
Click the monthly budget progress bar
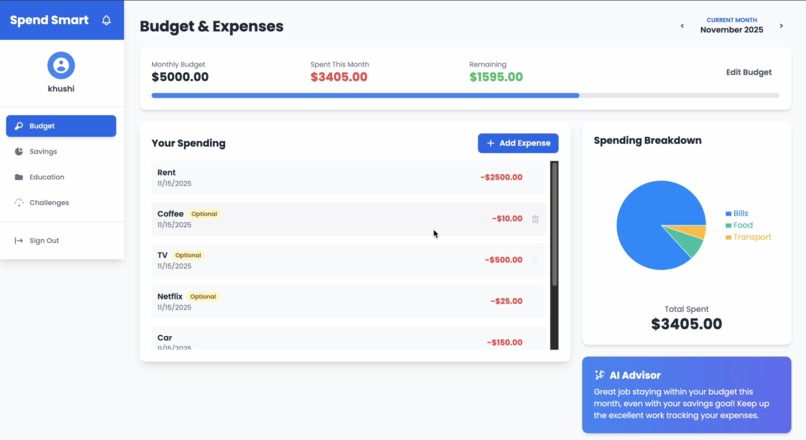[465, 96]
